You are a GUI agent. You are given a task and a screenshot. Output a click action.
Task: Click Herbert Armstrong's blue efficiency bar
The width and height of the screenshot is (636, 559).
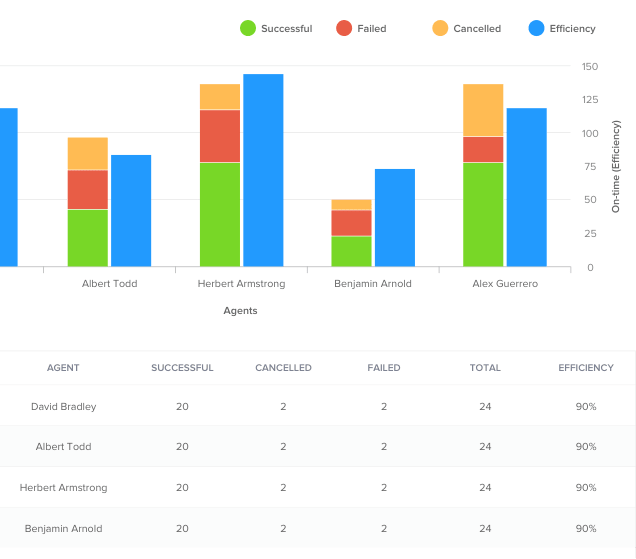[x=263, y=170]
